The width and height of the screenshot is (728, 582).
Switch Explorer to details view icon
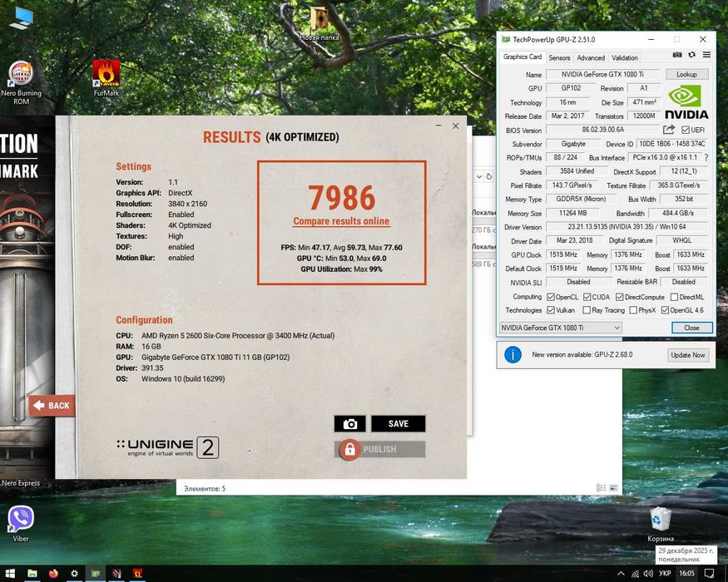(601, 488)
